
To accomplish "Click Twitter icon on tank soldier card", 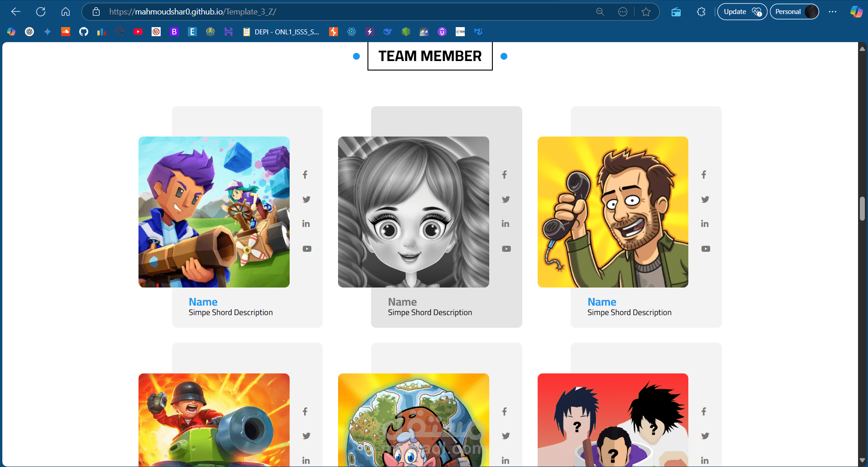I will coord(306,436).
